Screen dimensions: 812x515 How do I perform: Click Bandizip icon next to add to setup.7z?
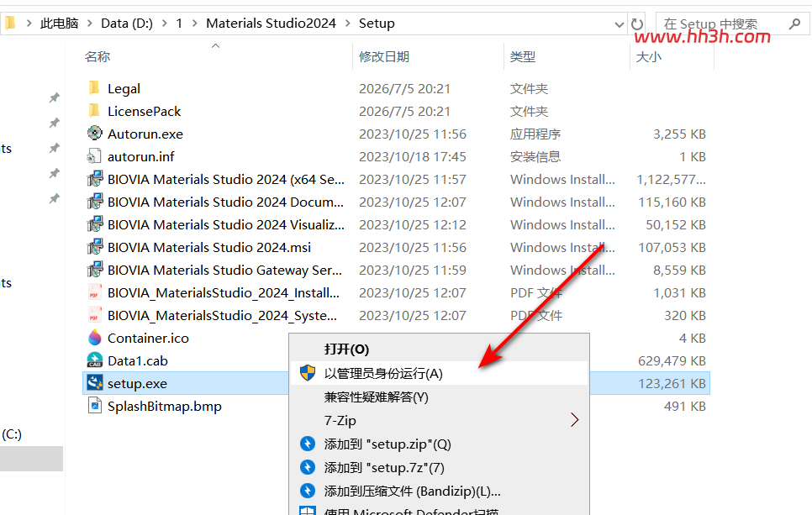click(x=308, y=467)
